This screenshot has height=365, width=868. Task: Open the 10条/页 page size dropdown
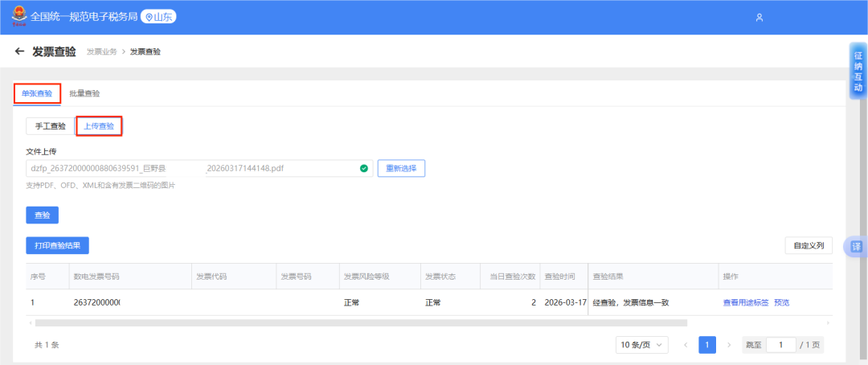click(x=641, y=345)
